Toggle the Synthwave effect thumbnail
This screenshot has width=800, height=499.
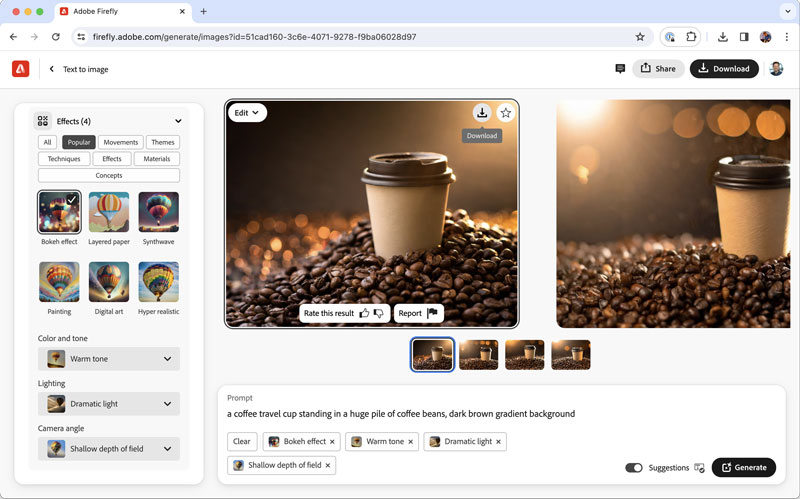point(159,212)
